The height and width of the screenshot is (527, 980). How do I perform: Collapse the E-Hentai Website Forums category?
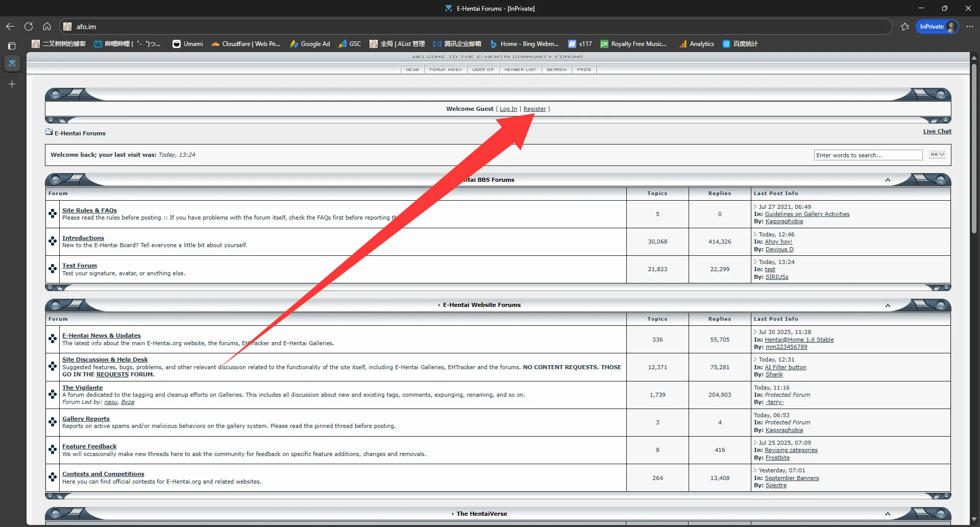[x=888, y=305]
